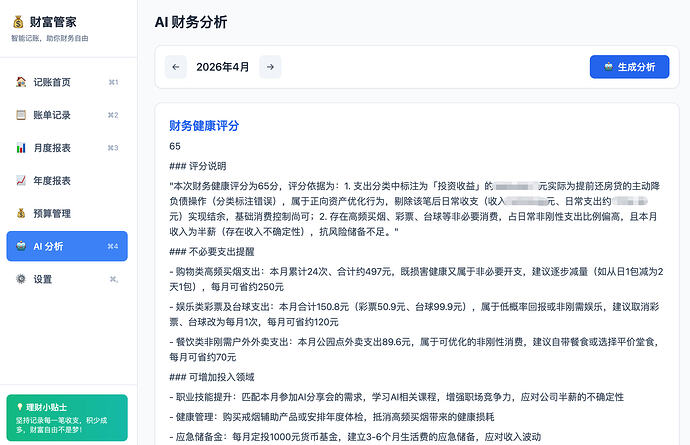Image resolution: width=690 pixels, height=445 pixels.
Task: Click the 娱乐类彩票及台球支出 line
Action: [x=414, y=314]
